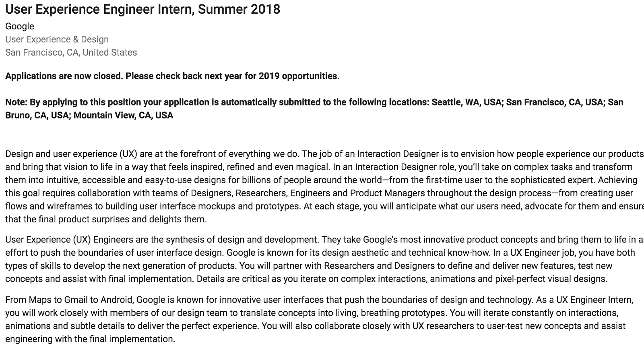The image size is (644, 346).
Task: Click the job title 'User Experience Engineer Intern, Summer 2018'
Action: (142, 9)
